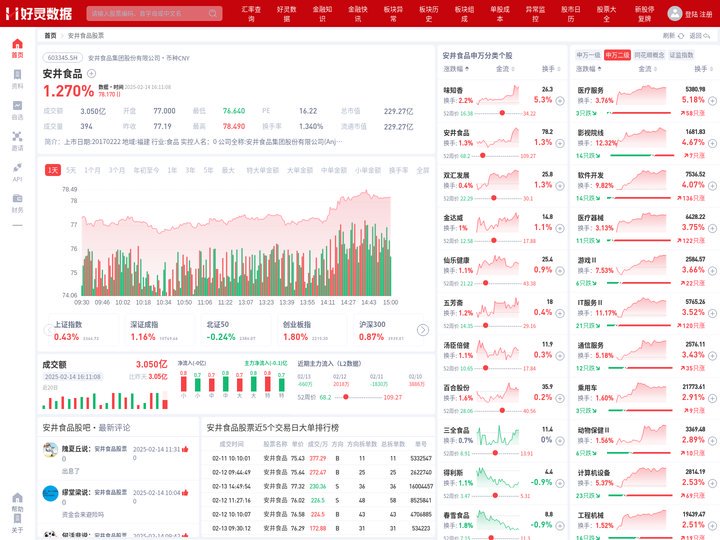The height and width of the screenshot is (540, 720).
Task: Select the 1个月 chart range
Action: (x=92, y=170)
